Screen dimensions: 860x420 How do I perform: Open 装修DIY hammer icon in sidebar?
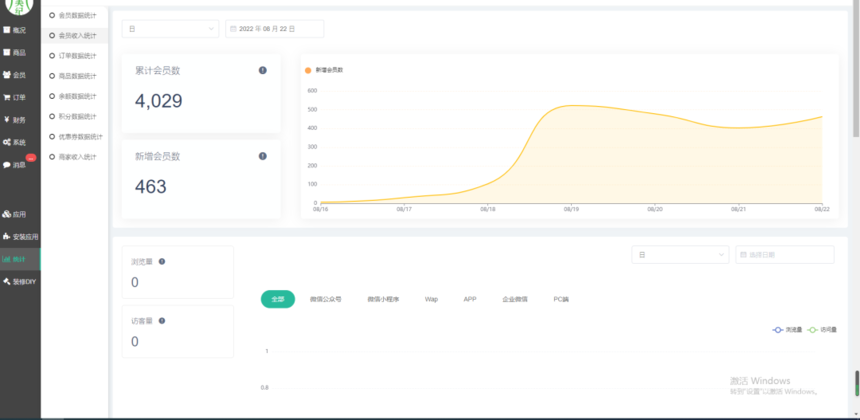[x=7, y=281]
